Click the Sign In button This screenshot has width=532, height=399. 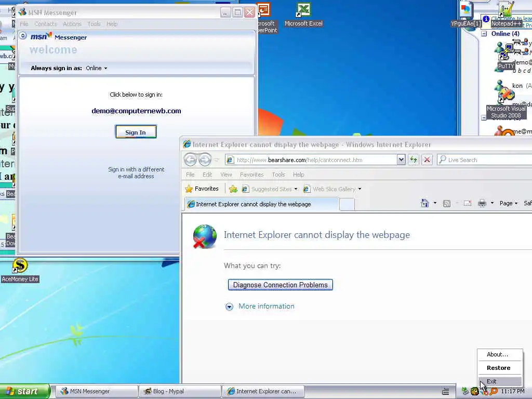tap(136, 132)
